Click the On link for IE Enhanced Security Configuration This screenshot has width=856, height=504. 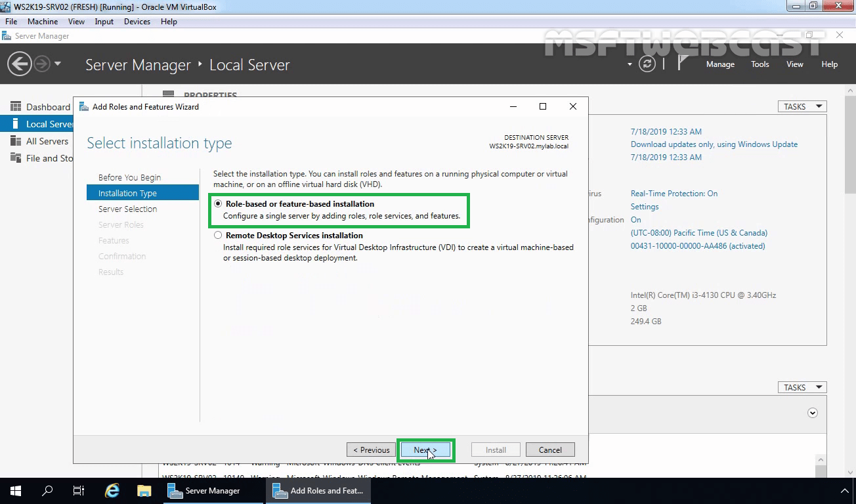tap(636, 220)
